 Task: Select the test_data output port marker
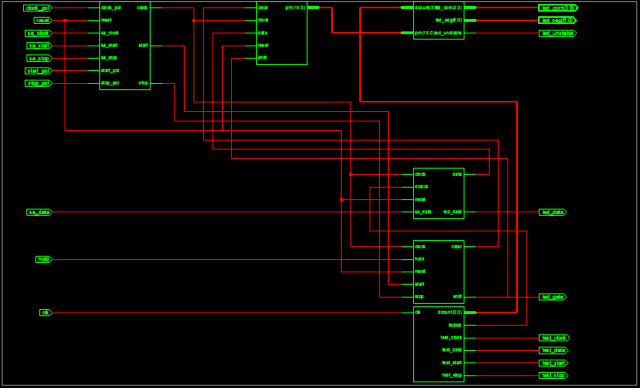[554, 350]
